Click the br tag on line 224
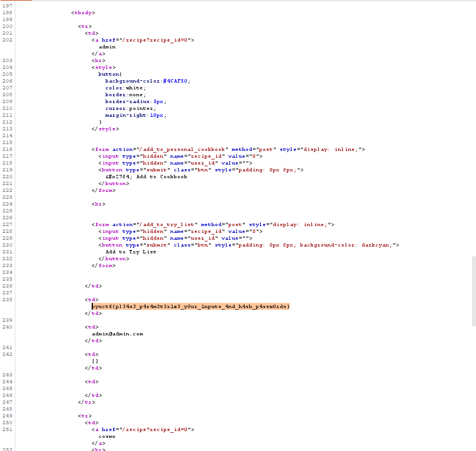476x451 pixels. (99, 204)
